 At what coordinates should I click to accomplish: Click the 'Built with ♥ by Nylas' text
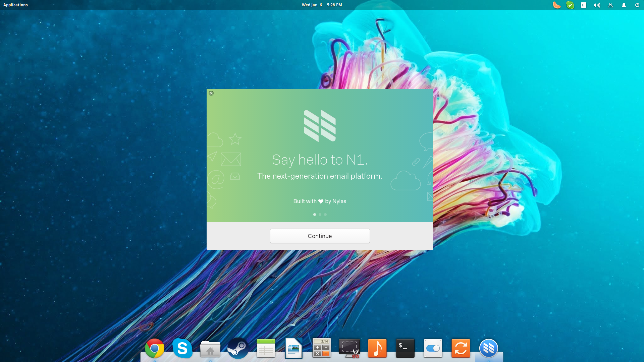point(320,201)
